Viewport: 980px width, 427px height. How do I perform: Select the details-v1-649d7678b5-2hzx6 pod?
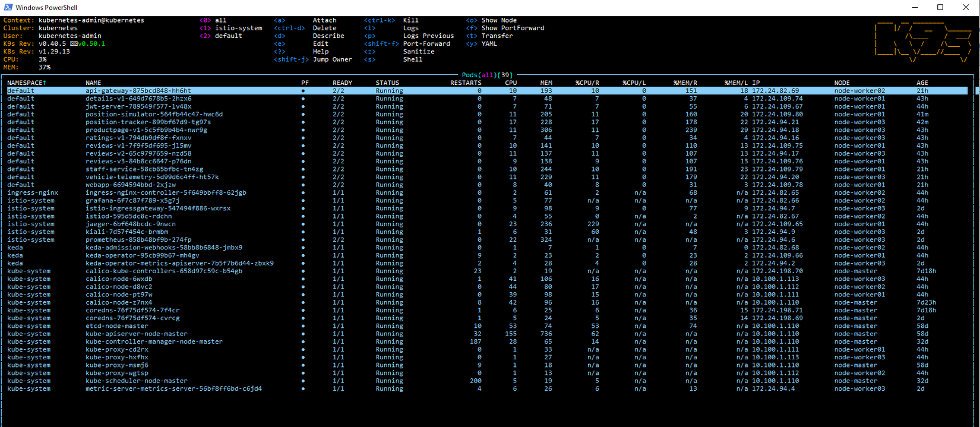pos(138,99)
